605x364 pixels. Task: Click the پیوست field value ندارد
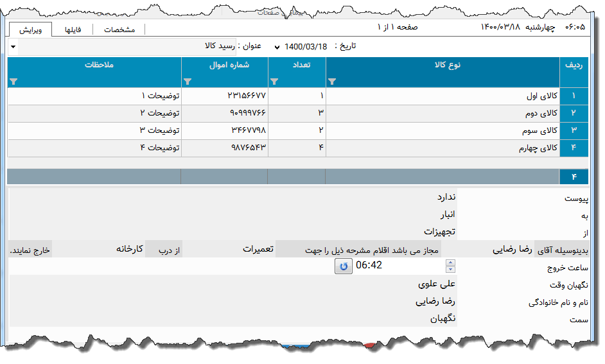click(232, 197)
